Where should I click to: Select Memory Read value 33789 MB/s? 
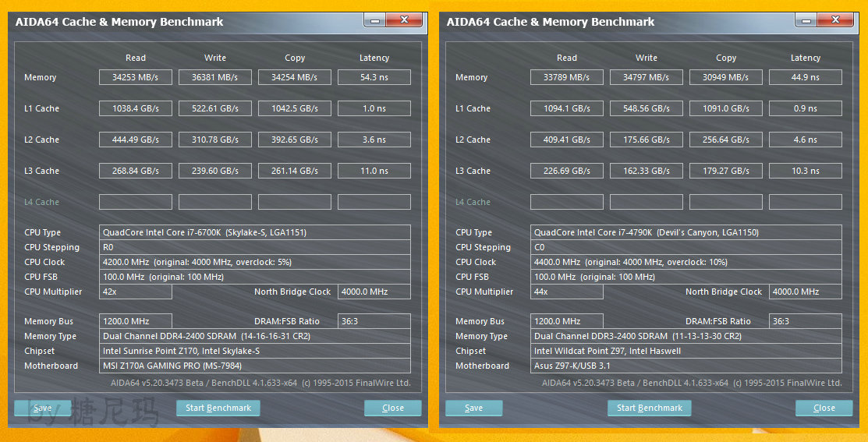pos(567,77)
